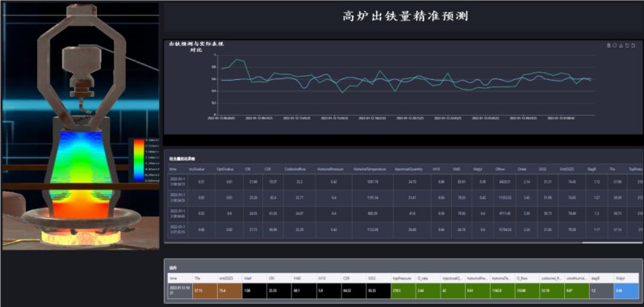Click the blue 0.46 Mqlyl cell
Viewport: 644px width, 307px height.
pyautogui.click(x=626, y=291)
